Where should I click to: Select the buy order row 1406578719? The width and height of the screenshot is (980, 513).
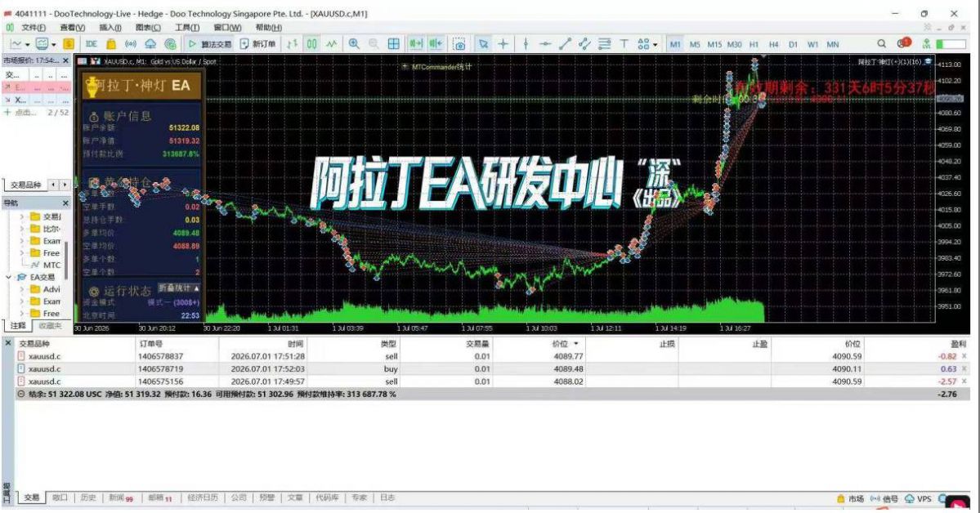click(x=492, y=368)
